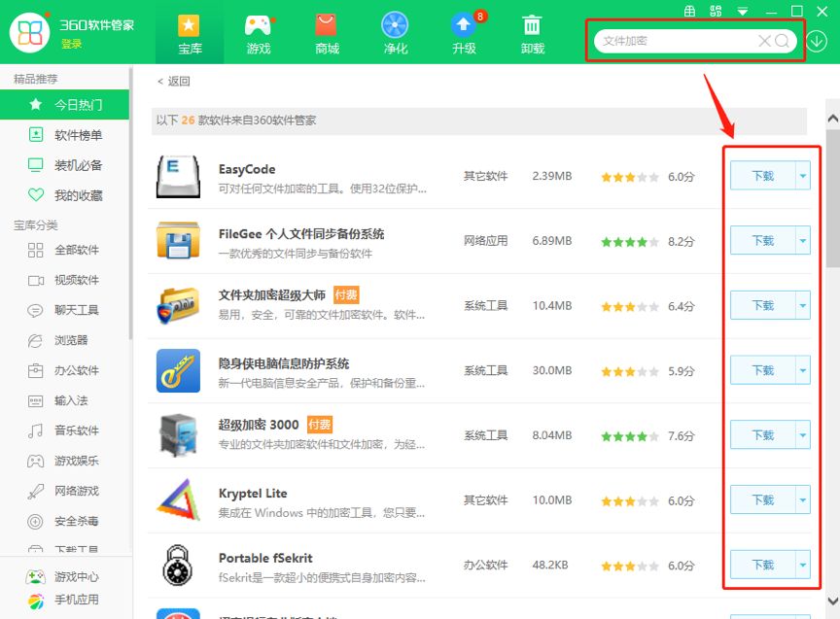Open the 净化 (Cleanup) tool icon
Viewport: 840px width, 619px height.
[x=394, y=30]
